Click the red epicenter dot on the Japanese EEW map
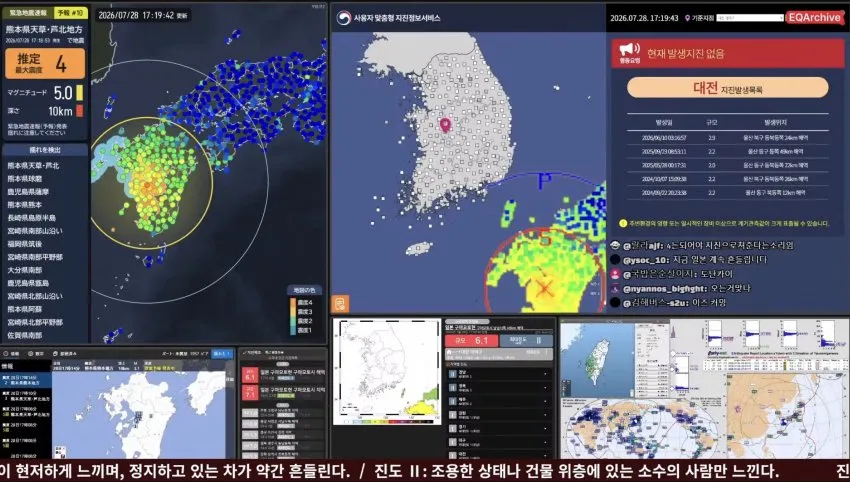This screenshot has height=482, width=850. pyautogui.click(x=147, y=185)
